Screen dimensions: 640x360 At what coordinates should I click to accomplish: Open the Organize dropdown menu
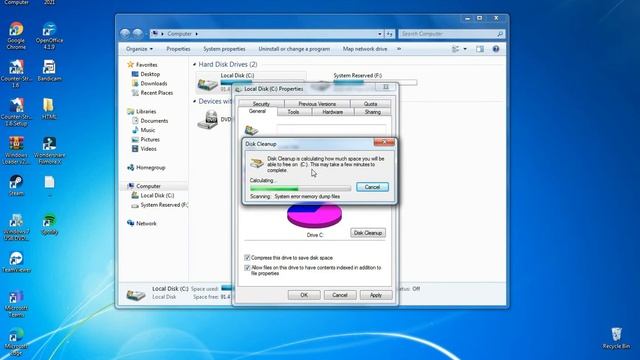tap(139, 49)
